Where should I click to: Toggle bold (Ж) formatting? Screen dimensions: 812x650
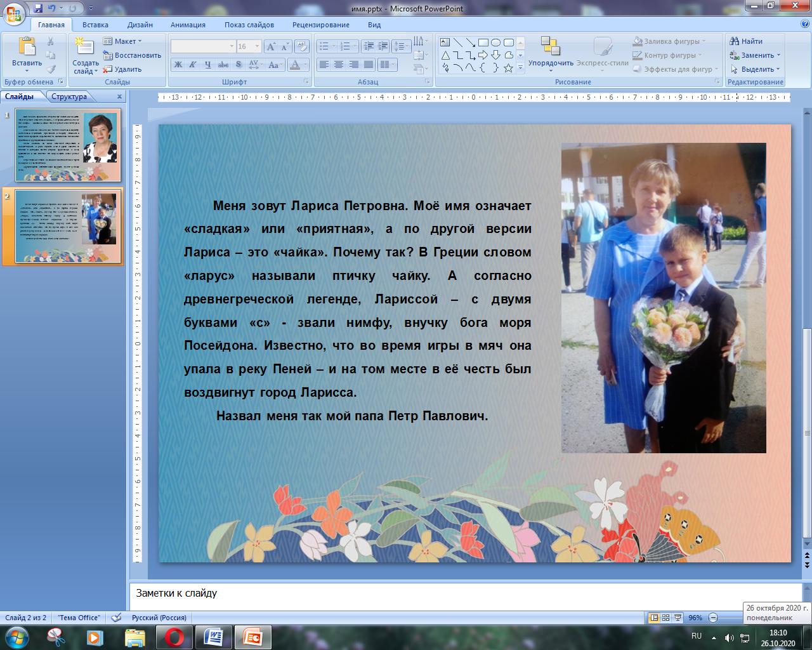coord(178,65)
